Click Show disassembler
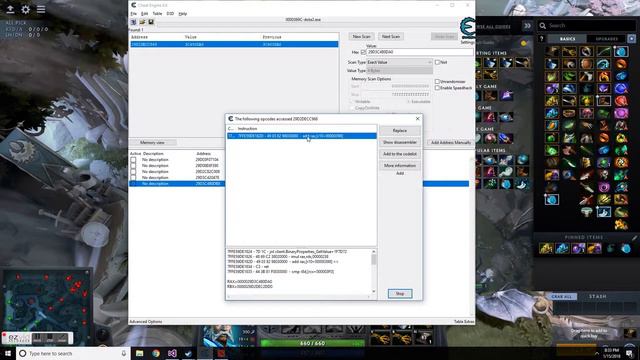This screenshot has width=640, height=360. pos(400,142)
